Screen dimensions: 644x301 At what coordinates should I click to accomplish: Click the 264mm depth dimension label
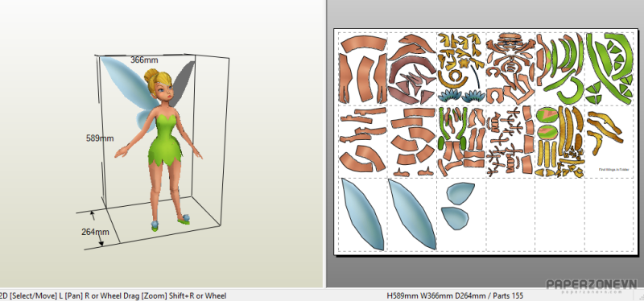95,232
